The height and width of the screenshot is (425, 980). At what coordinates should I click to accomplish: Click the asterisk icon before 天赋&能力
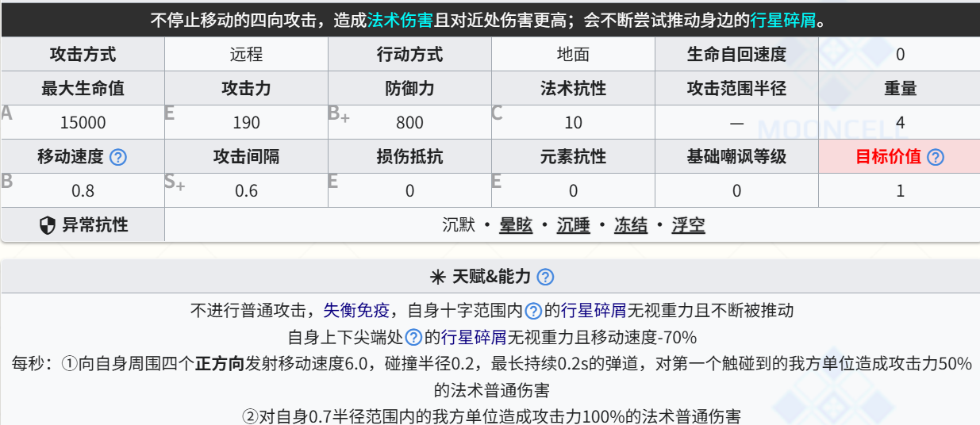[436, 277]
